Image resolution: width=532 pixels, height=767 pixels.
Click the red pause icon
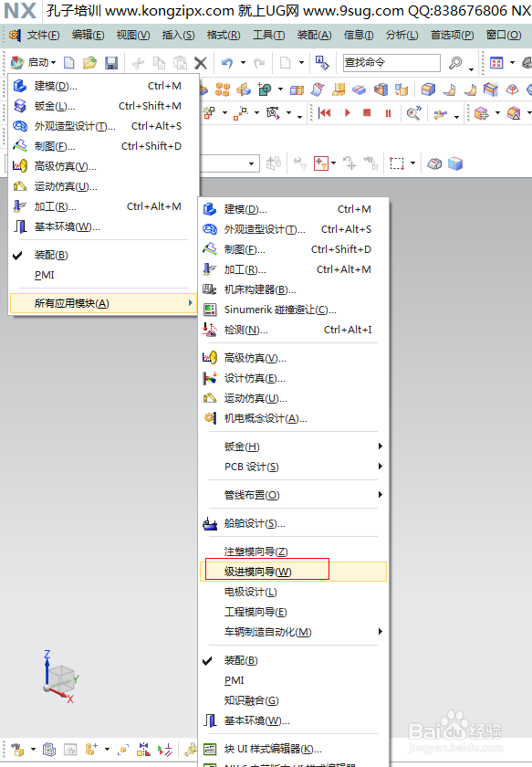tap(388, 113)
